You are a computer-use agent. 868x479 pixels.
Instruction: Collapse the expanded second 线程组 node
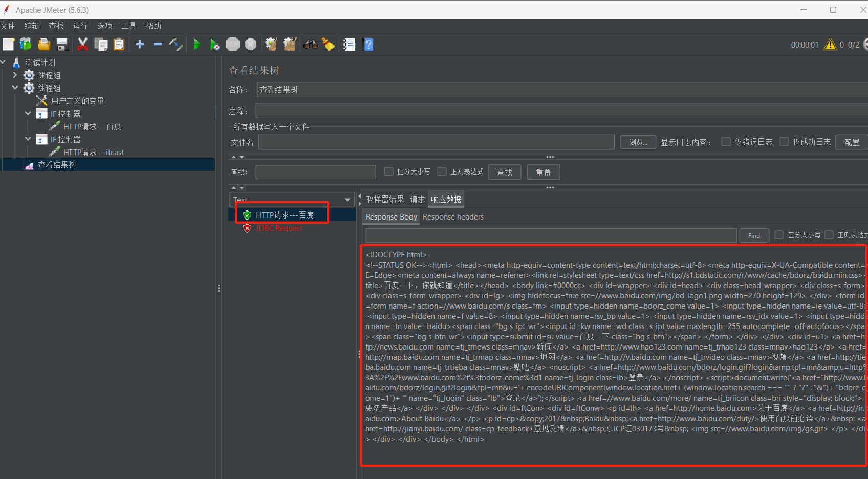(x=15, y=88)
